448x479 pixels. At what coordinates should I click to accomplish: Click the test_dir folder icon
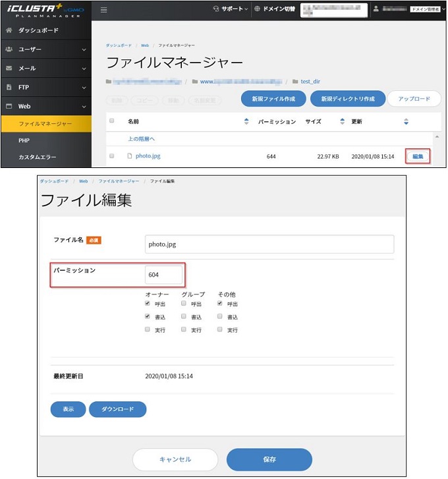[295, 82]
